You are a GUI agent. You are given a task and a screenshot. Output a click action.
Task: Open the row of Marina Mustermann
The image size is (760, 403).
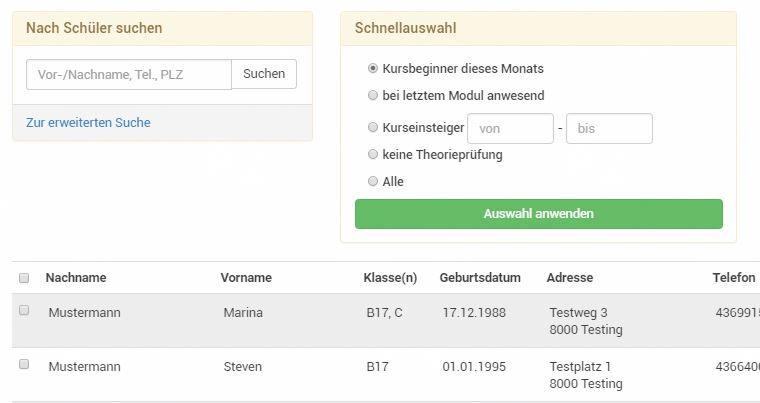coord(243,313)
